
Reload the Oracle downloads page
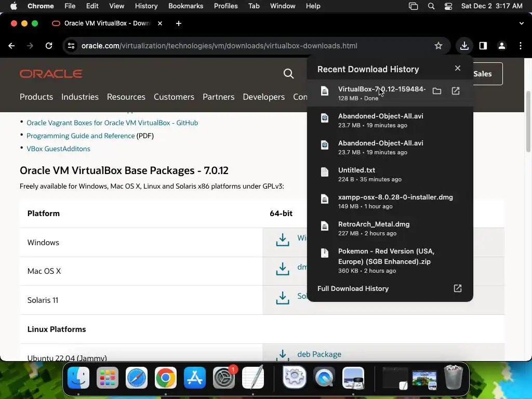click(49, 46)
